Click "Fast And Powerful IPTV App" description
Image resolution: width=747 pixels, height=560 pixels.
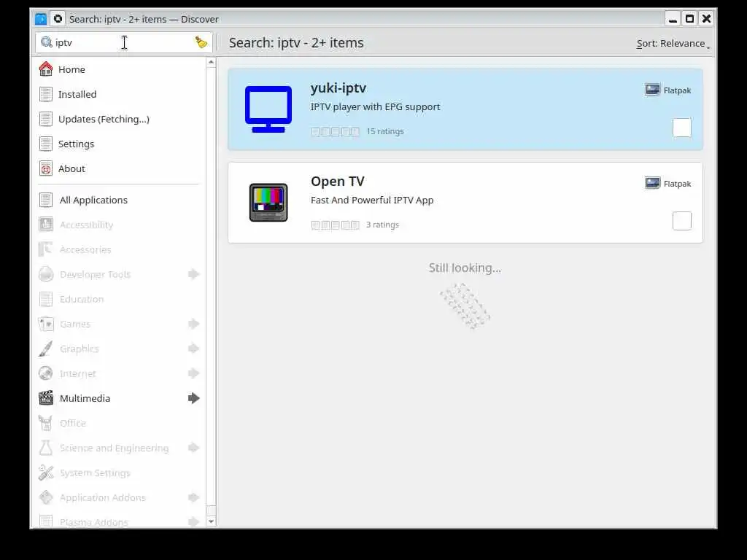point(372,200)
